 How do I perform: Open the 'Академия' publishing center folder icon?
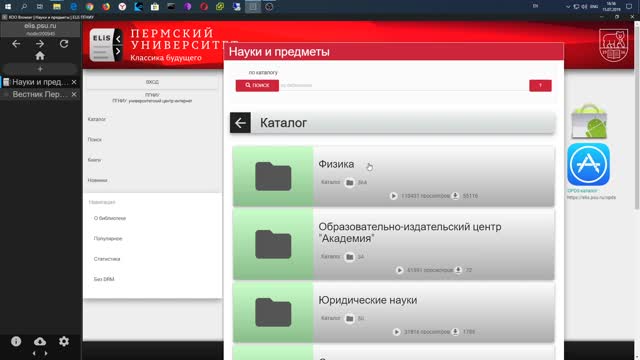pos(273,244)
